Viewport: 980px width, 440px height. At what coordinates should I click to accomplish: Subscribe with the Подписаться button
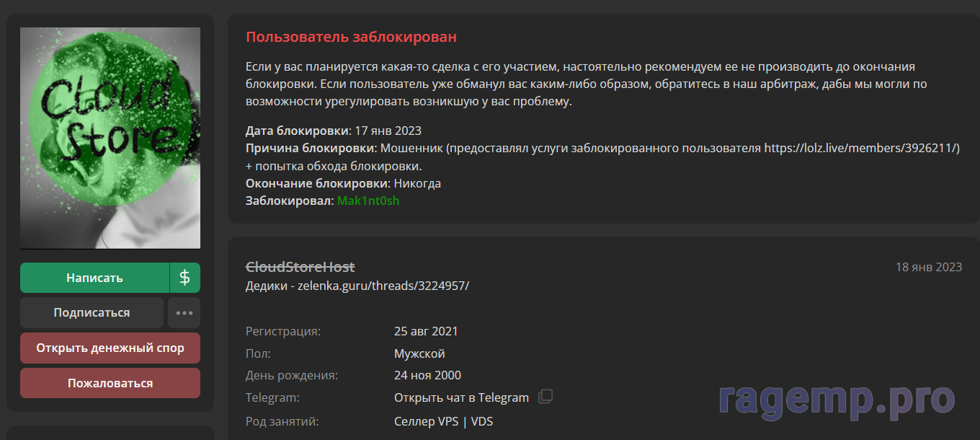92,313
